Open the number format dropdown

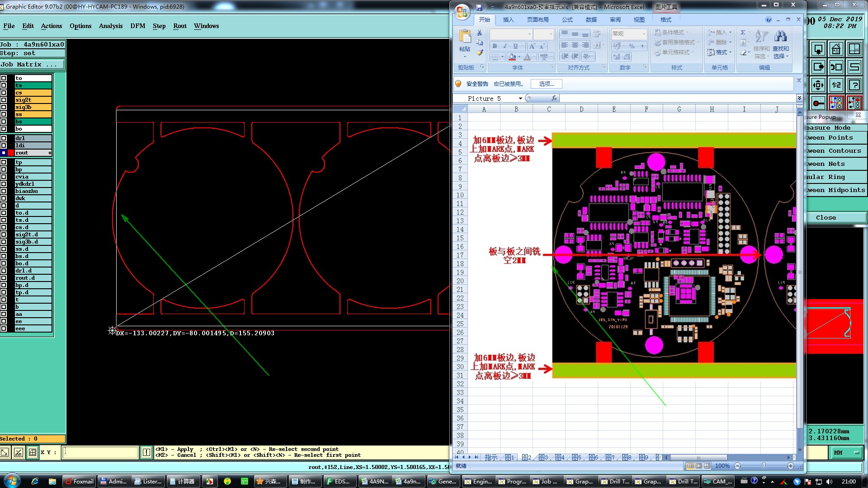click(x=644, y=34)
